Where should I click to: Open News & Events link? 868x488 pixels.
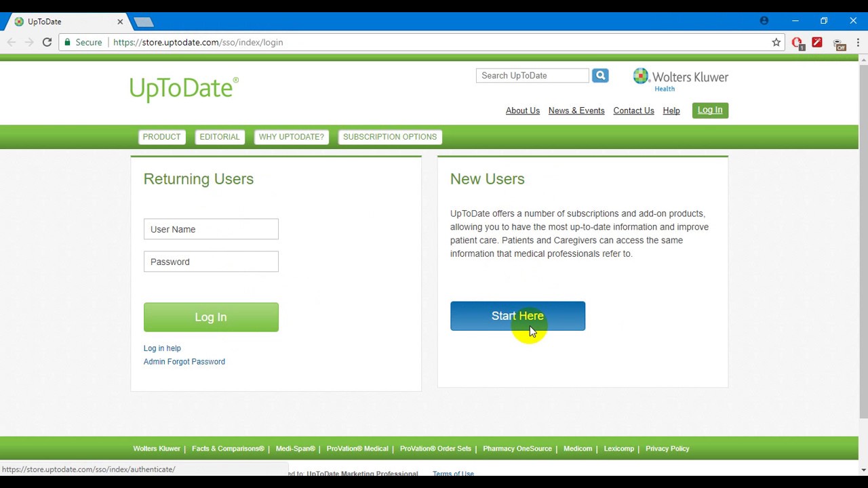(x=576, y=110)
